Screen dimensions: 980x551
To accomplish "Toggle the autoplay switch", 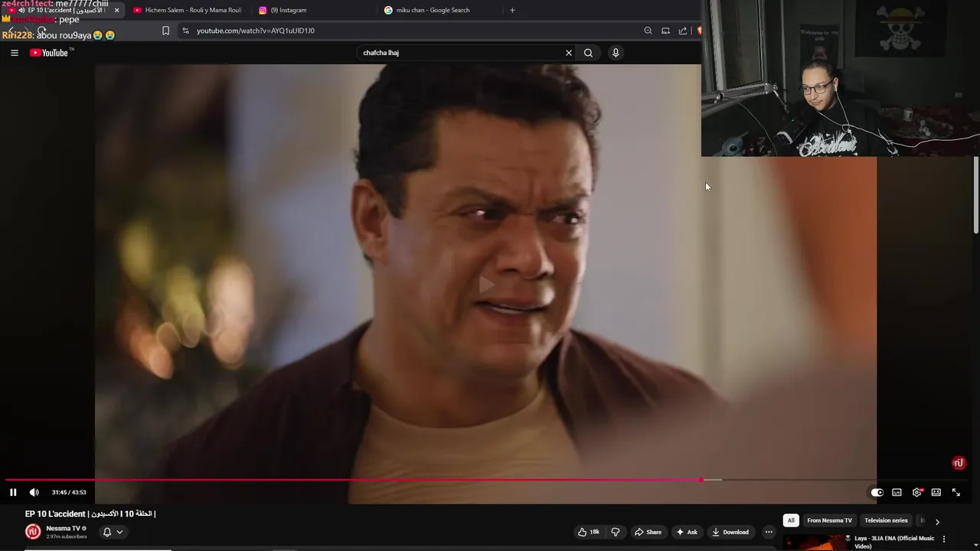I will coord(877,492).
